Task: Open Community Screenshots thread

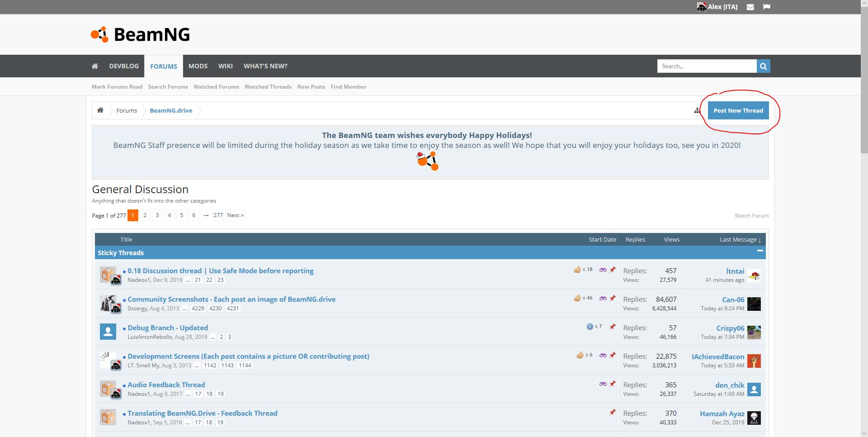Action: [x=231, y=299]
